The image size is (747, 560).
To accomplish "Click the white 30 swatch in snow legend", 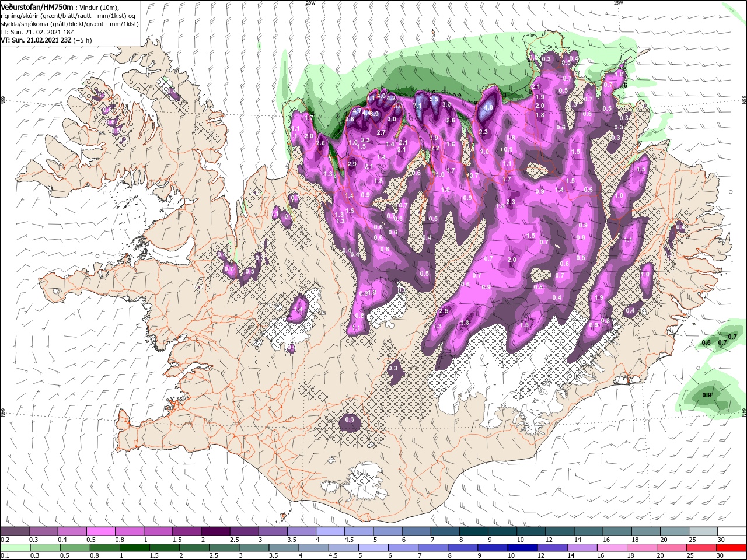I will [x=731, y=531].
